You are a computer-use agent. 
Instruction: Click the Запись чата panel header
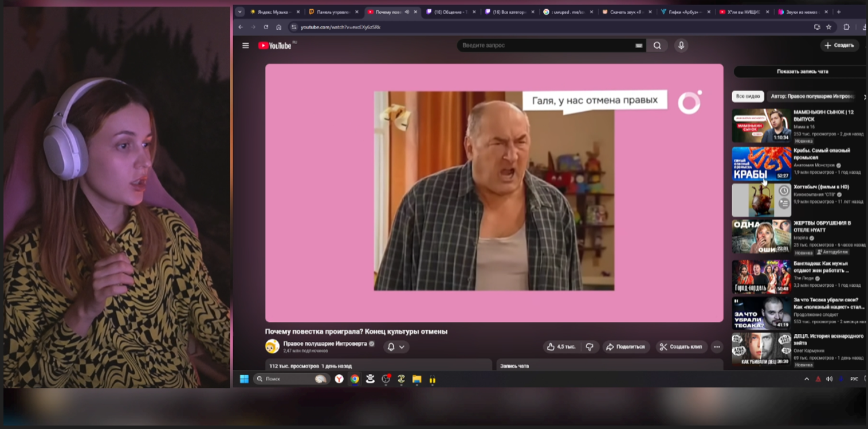point(610,365)
